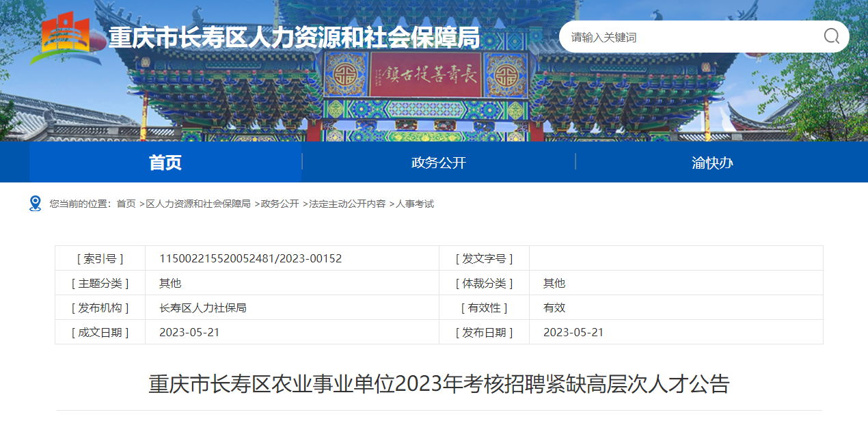Screen dimensions: 868x423
Task: Click the 发布机构 label cell
Action: click(x=100, y=308)
